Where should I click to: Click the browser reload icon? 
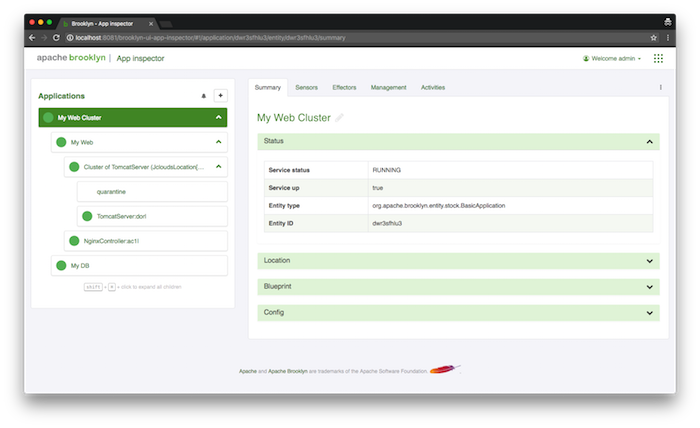click(57, 37)
